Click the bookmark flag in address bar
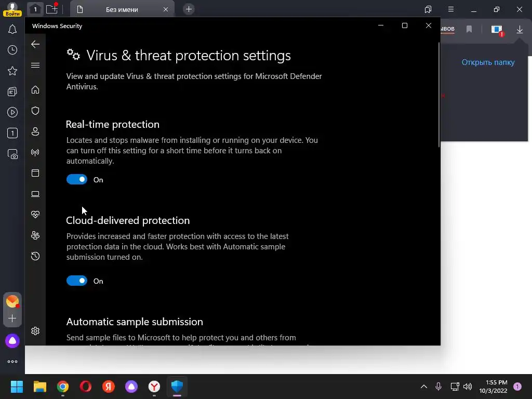 [x=469, y=30]
